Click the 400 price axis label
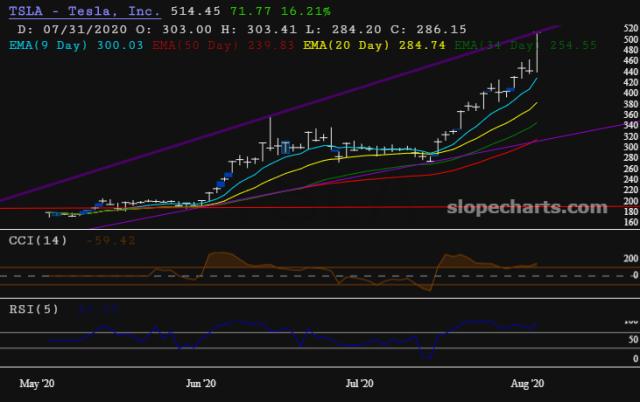This screenshot has width=640, height=402. (x=631, y=93)
